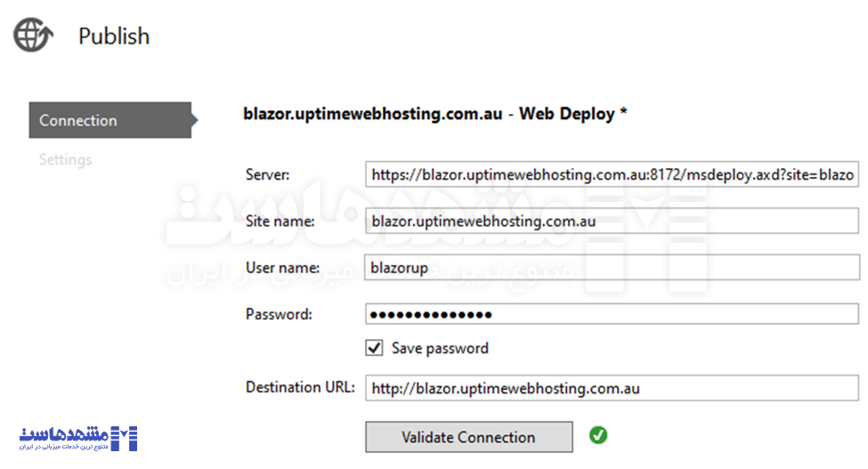Click the Site name label
Viewport: 868px width, 469px height.
point(280,222)
